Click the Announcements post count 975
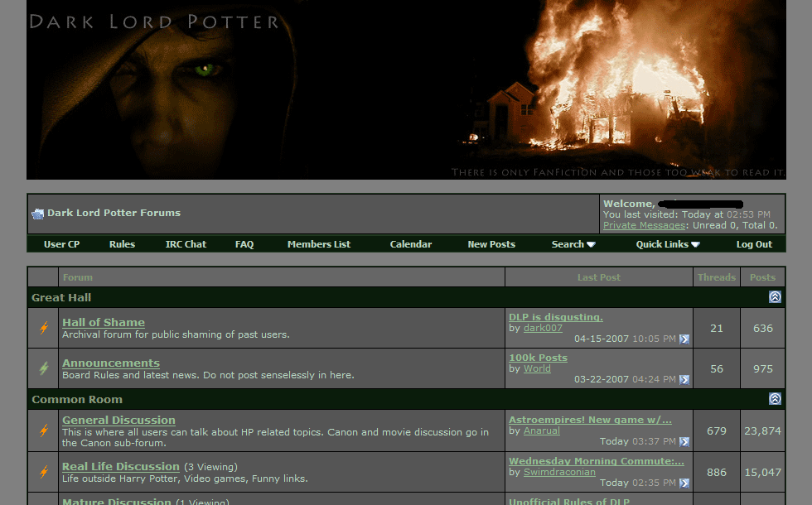Screen dimensions: 812x505 763,369
